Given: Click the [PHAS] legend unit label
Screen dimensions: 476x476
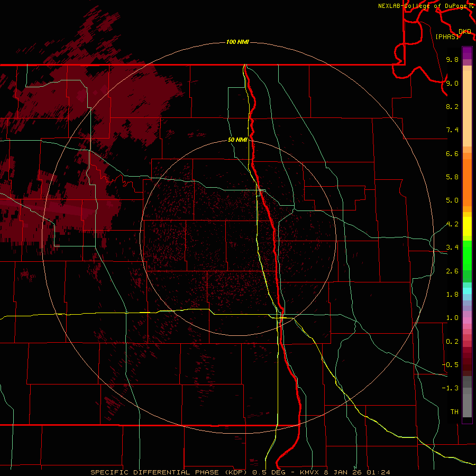Looking at the screenshot, I should 447,36.
